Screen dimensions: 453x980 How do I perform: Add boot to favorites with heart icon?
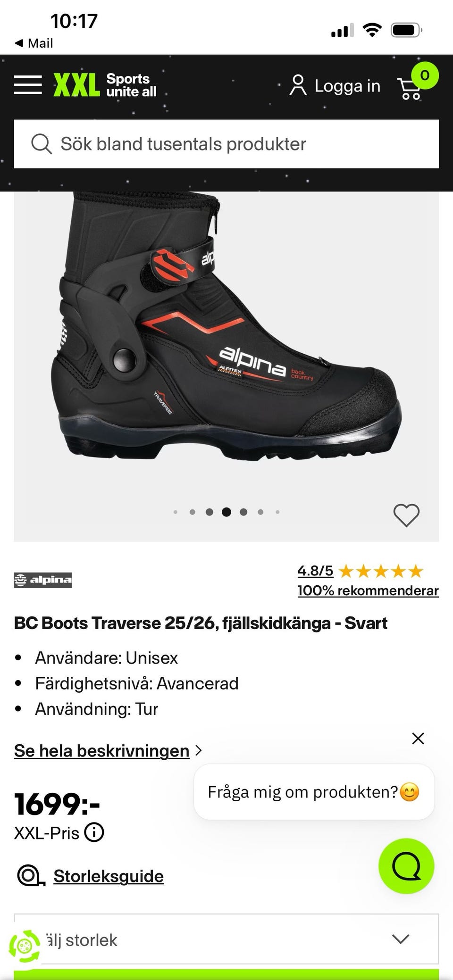coord(406,515)
